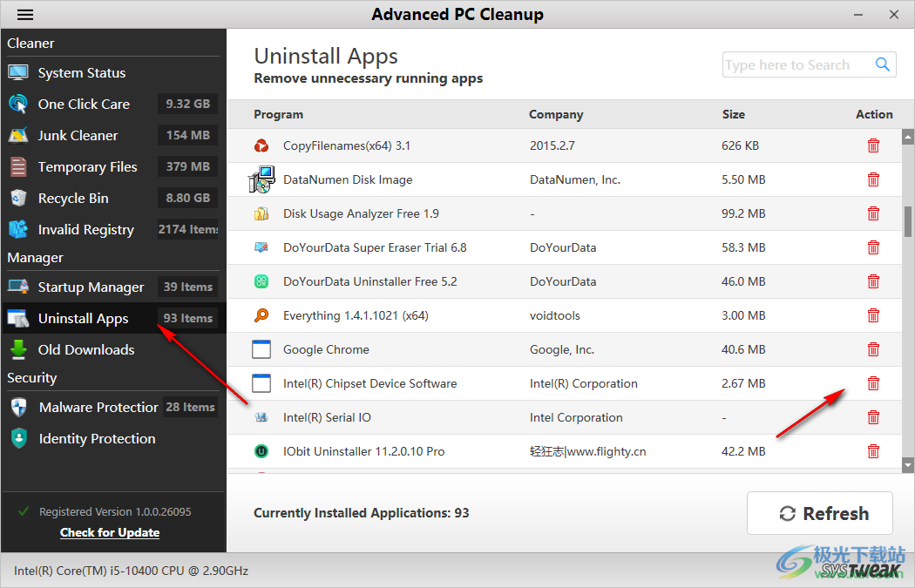The height and width of the screenshot is (588, 915).
Task: Click the Startup Manager icon
Action: pyautogui.click(x=18, y=287)
